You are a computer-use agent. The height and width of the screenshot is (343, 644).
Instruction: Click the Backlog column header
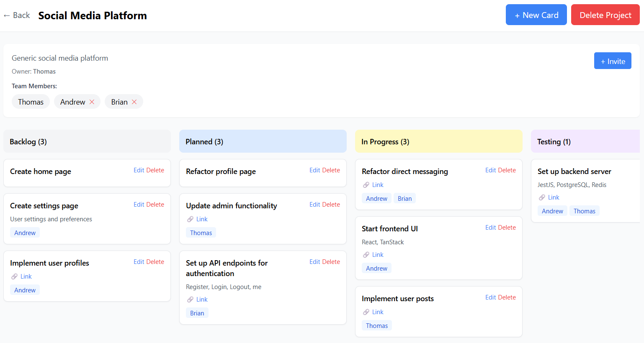[x=28, y=141]
